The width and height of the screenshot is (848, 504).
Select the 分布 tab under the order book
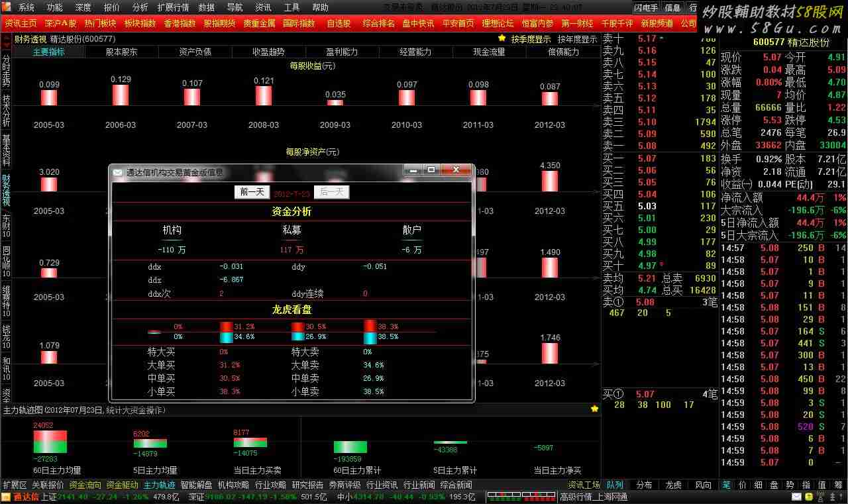click(x=644, y=485)
